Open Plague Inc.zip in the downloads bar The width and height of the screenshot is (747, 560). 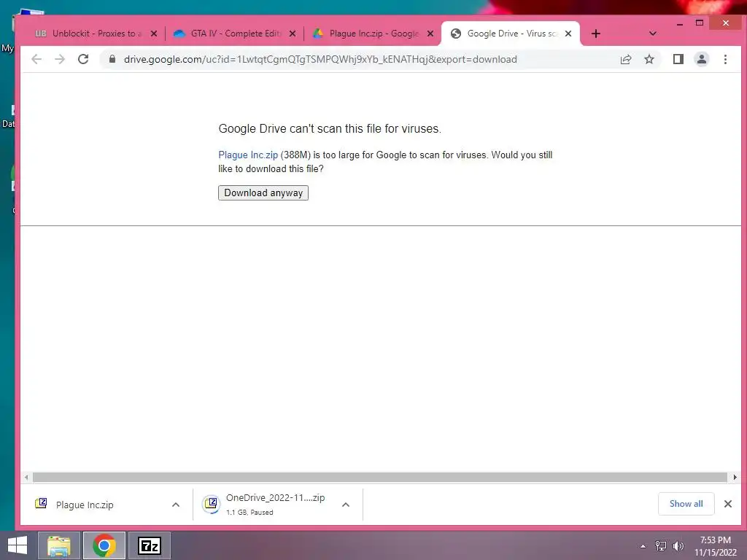85,505
